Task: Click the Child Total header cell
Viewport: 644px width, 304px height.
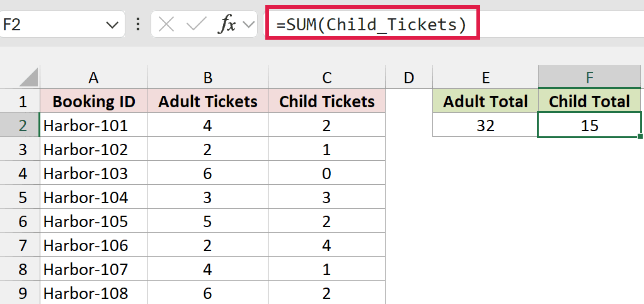Action: click(589, 101)
